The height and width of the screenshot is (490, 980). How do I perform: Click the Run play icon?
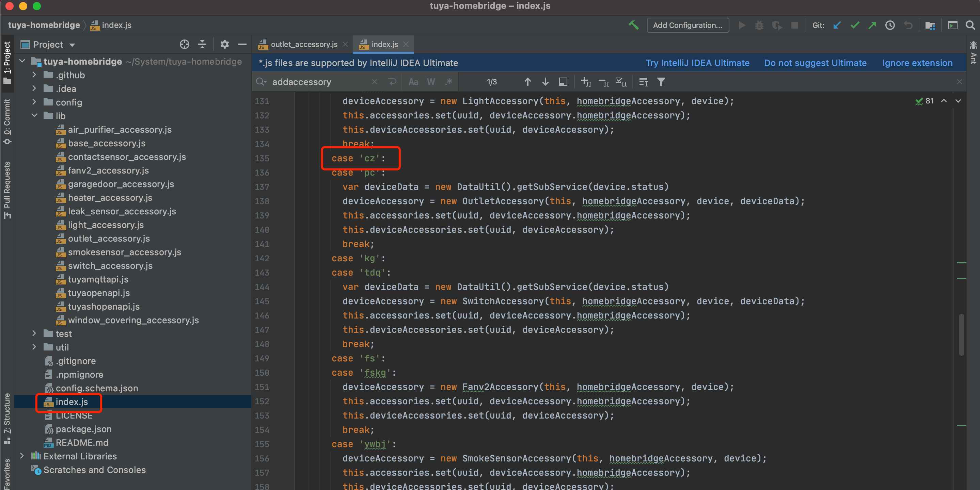pos(741,25)
